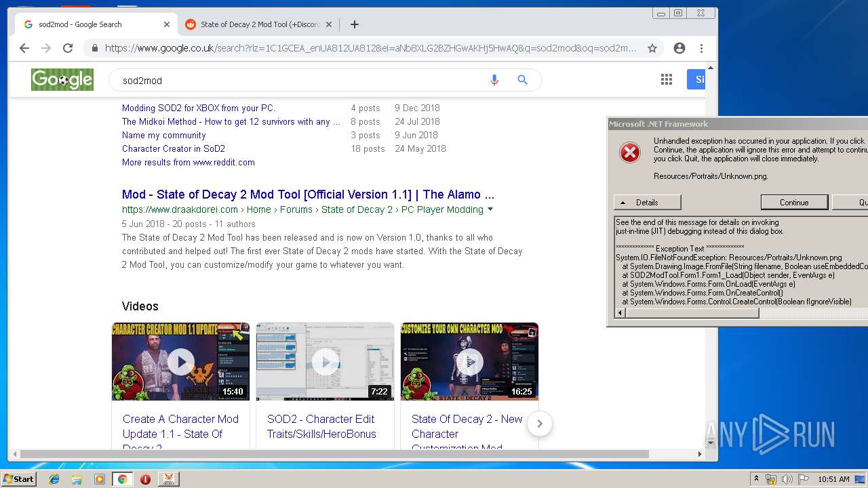Click the Google logo
Image resolution: width=868 pixels, height=488 pixels.
pos(62,80)
